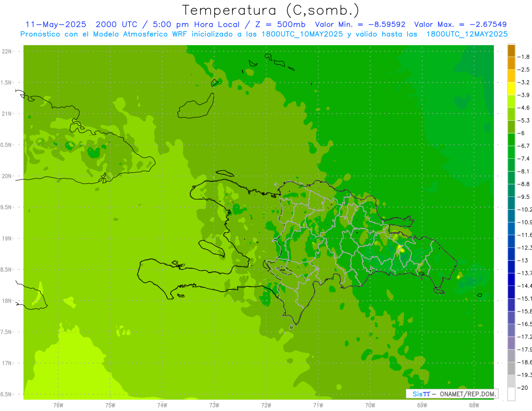
Task: Click the '69W' longitude label
Action: (422, 405)
